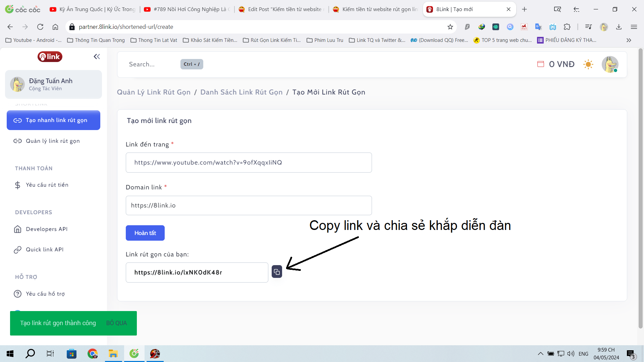Show hidden system tray icons
The height and width of the screenshot is (362, 644).
point(541,354)
